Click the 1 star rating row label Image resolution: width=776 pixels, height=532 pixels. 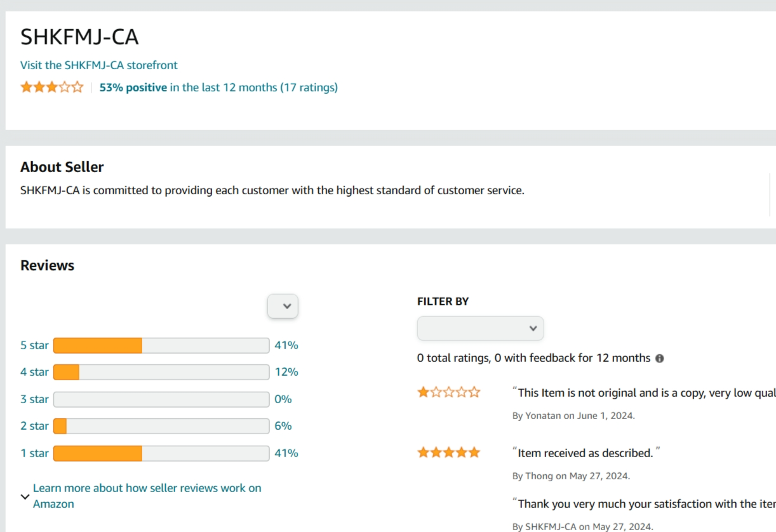coord(34,453)
